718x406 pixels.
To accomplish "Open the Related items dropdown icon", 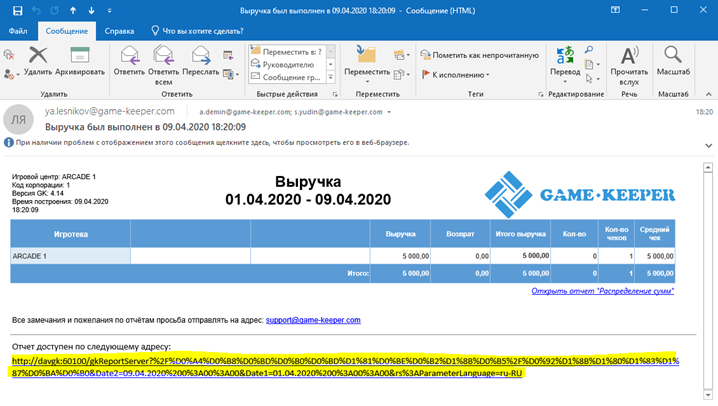I will (592, 65).
